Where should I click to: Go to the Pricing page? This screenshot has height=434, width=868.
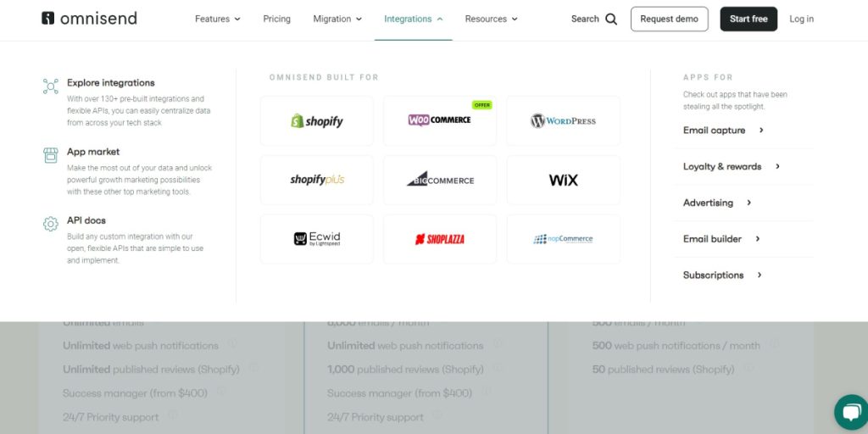277,19
